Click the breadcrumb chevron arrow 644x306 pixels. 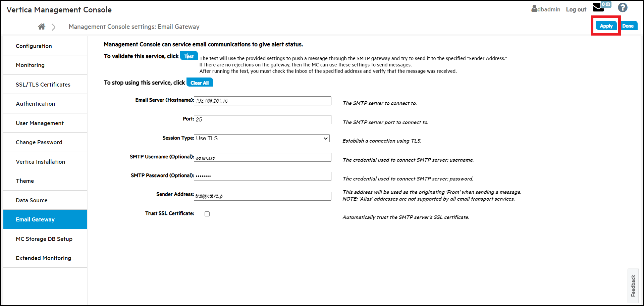[x=54, y=27]
